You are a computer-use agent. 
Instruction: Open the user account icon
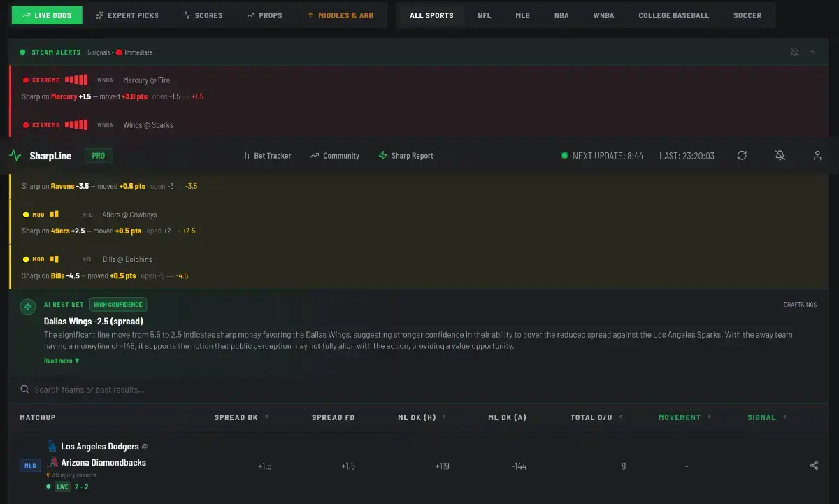pos(817,156)
